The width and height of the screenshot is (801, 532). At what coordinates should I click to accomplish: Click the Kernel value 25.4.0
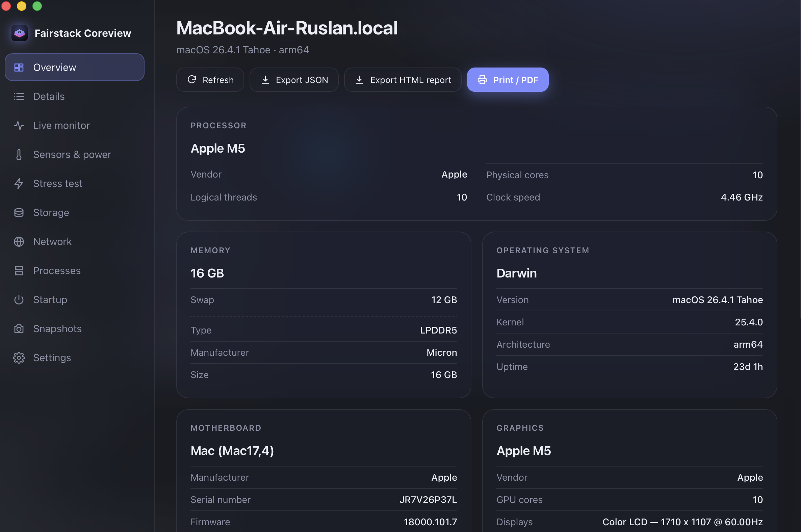coord(749,322)
